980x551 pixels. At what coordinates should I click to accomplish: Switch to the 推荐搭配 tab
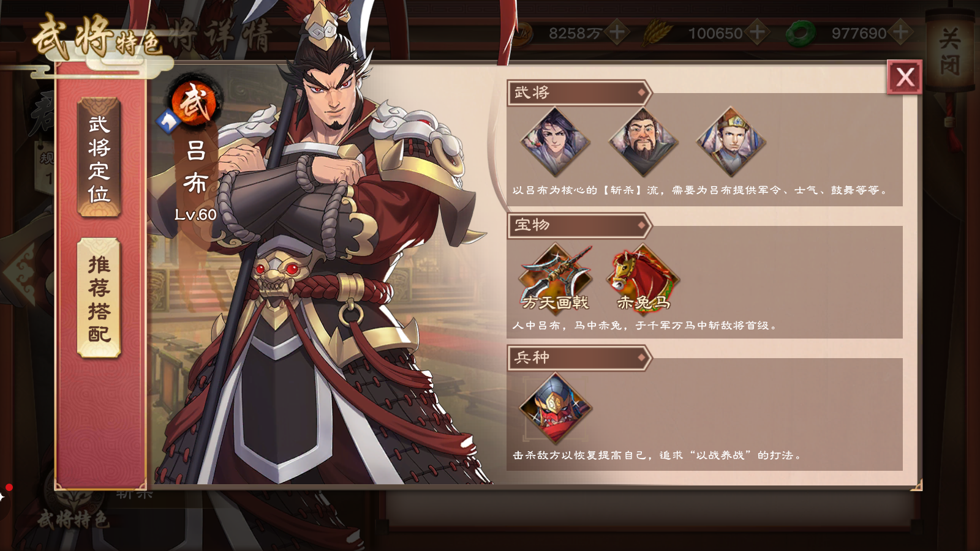99,298
